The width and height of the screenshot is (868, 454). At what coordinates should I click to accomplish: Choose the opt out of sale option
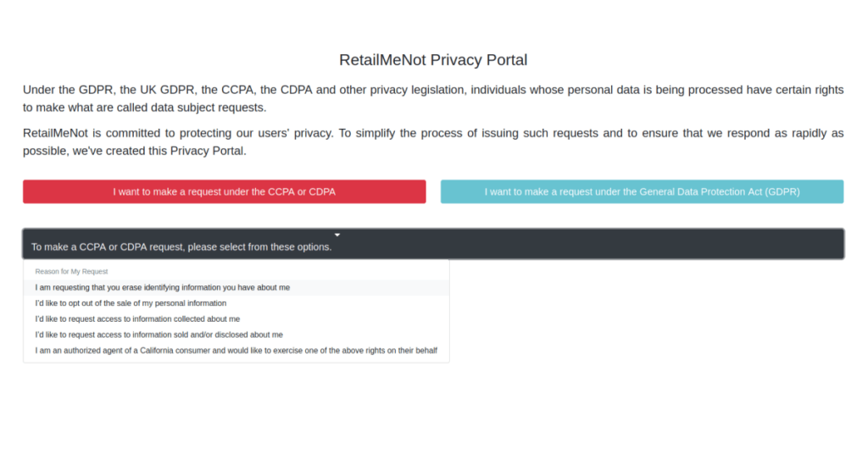click(x=131, y=303)
